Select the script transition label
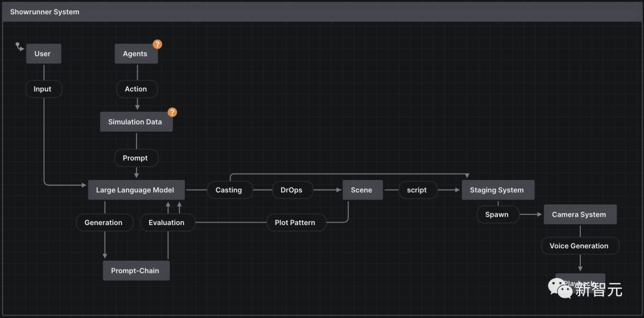 click(417, 190)
